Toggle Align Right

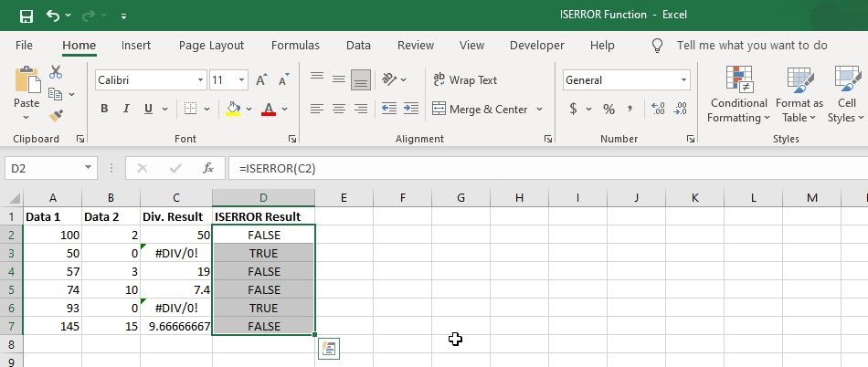361,109
